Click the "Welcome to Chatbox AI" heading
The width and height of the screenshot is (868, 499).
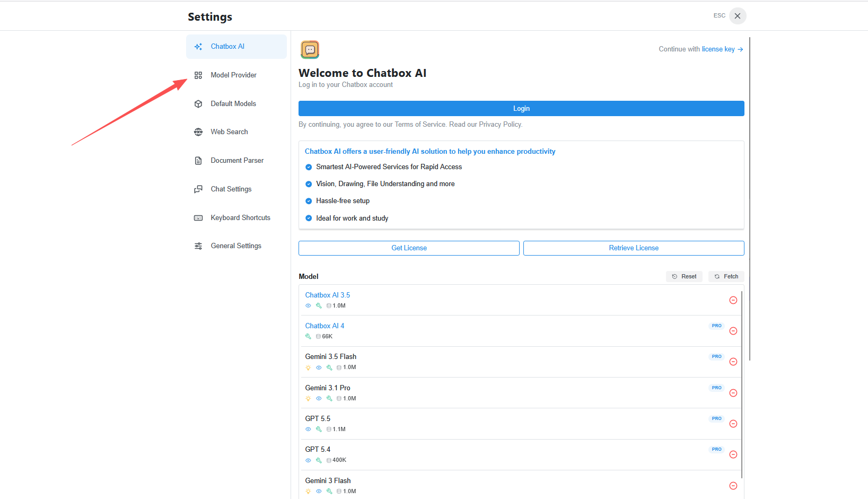[x=363, y=73]
